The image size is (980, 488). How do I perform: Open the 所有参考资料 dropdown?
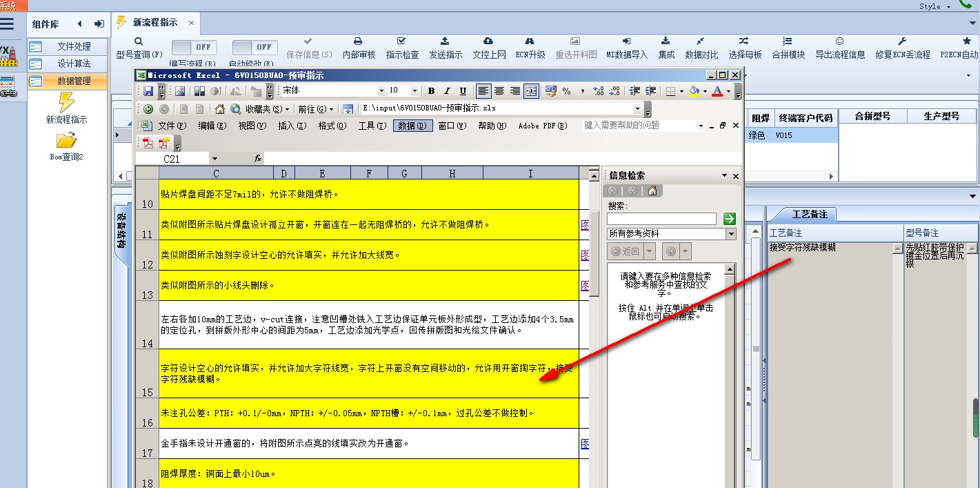tap(731, 234)
